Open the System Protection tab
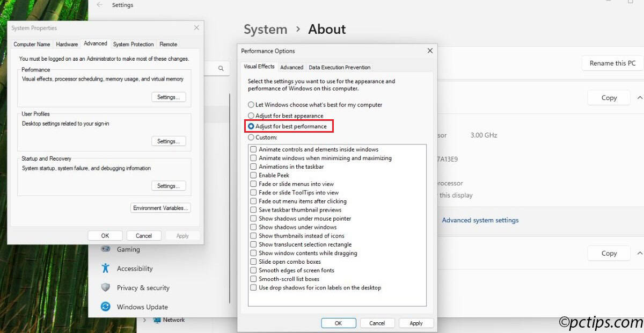 [133, 44]
